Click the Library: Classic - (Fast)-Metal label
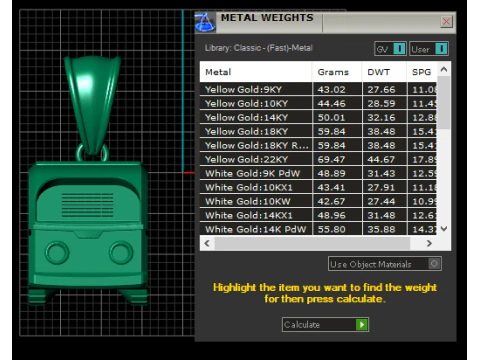 point(259,48)
